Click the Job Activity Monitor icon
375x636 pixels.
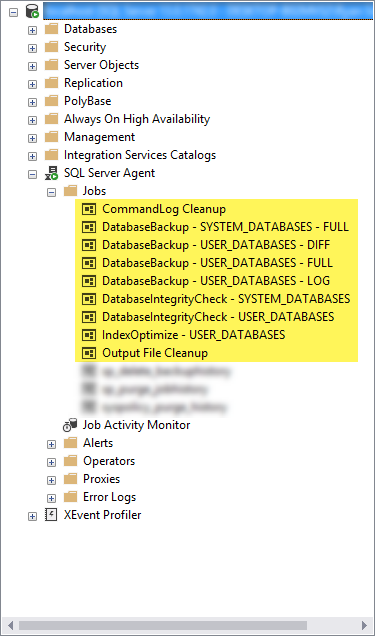70,425
